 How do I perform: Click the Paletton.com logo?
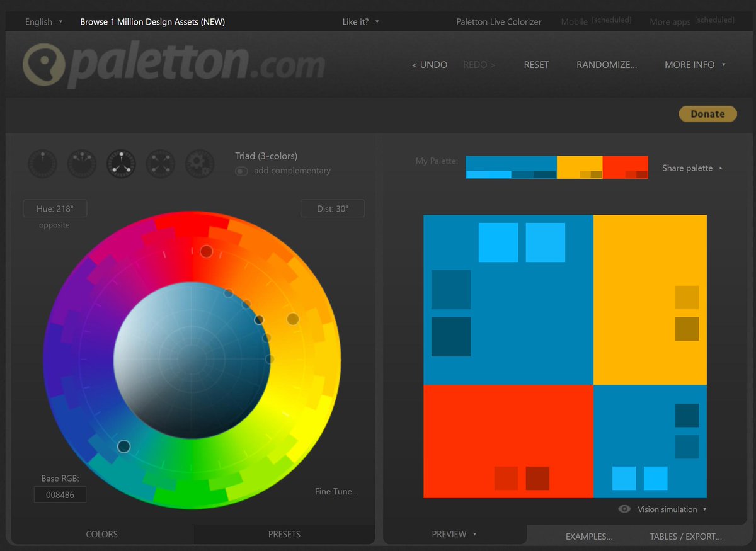point(174,65)
